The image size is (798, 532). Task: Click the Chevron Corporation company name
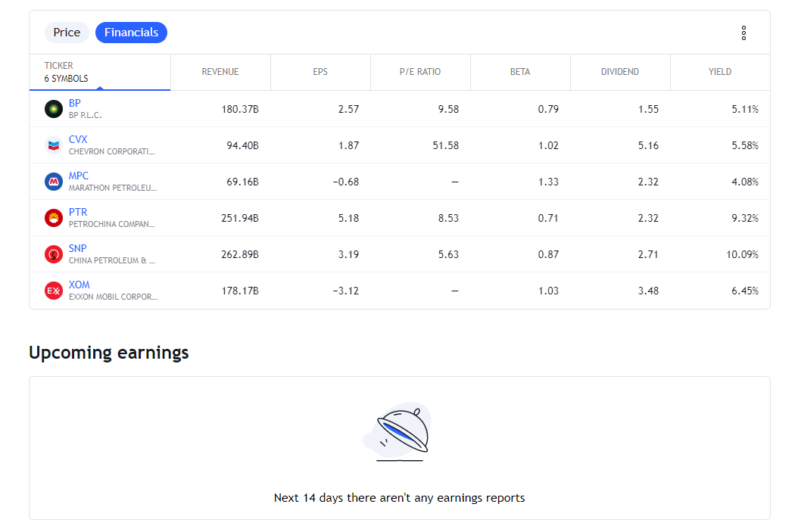pos(111,151)
